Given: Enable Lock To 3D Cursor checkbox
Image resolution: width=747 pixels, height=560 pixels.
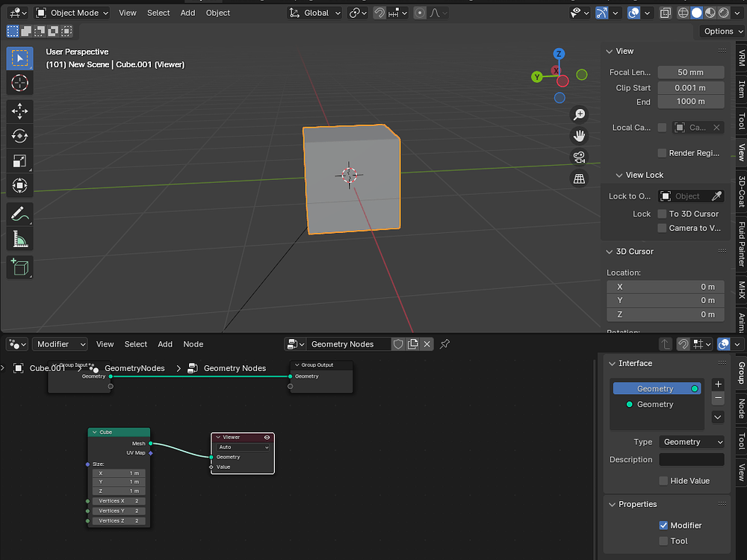Looking at the screenshot, I should tap(662, 214).
